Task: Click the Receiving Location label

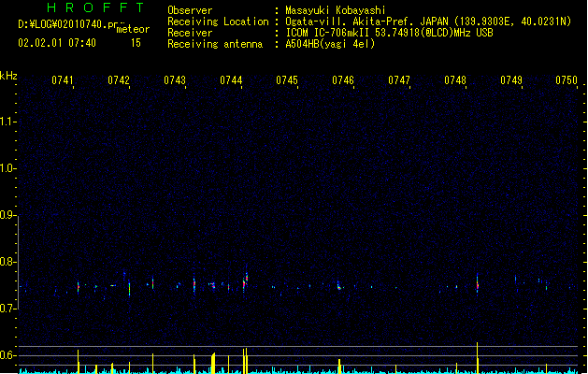Action: point(218,22)
